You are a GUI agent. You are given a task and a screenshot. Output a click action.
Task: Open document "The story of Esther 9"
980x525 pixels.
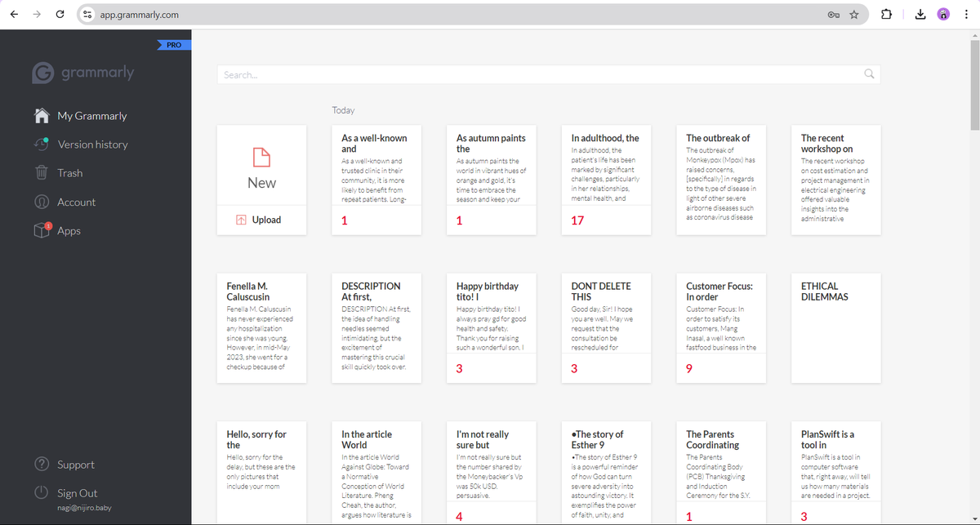(x=606, y=473)
